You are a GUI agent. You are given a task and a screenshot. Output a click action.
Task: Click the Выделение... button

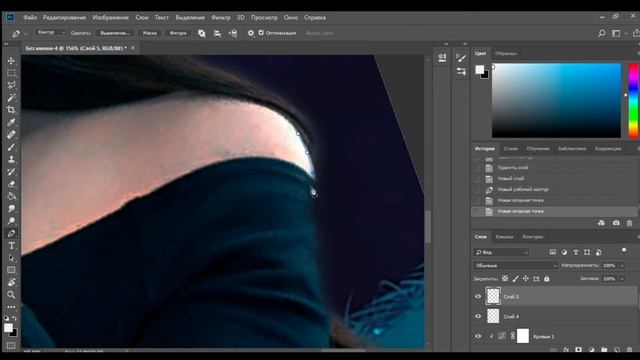[x=115, y=33]
